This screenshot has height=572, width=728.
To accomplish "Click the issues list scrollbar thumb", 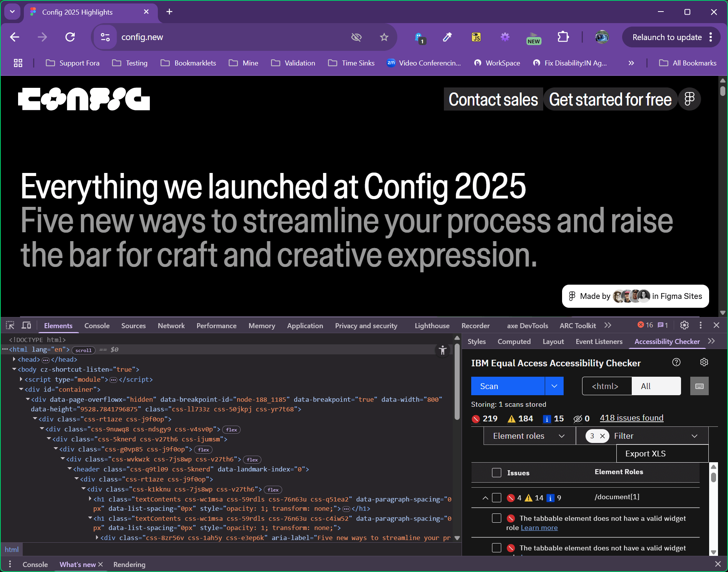I will [713, 477].
